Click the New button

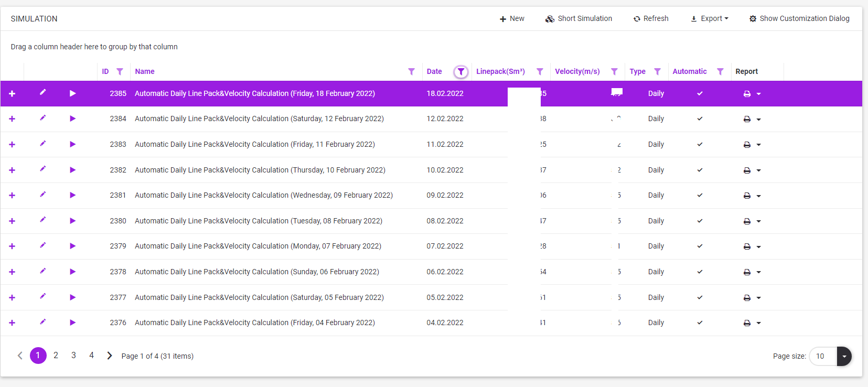(512, 18)
